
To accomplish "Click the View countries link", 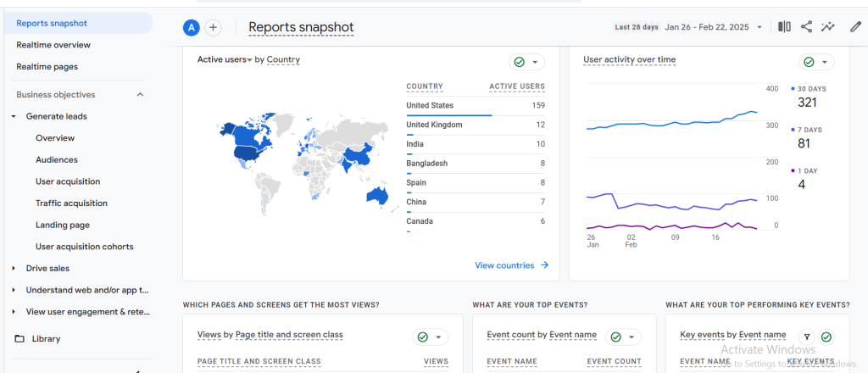I will click(511, 265).
